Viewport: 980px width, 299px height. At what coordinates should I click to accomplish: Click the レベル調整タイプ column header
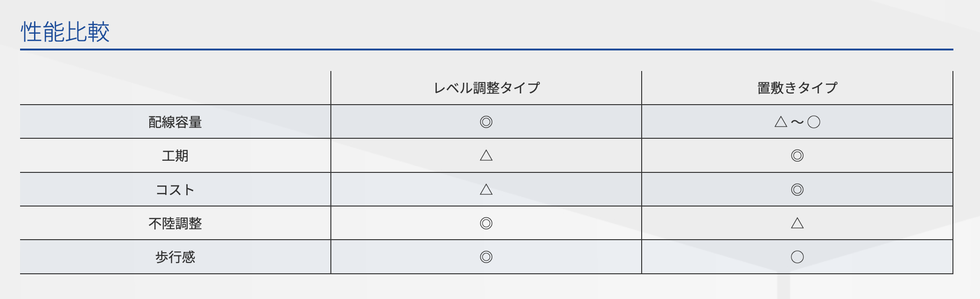[486, 88]
